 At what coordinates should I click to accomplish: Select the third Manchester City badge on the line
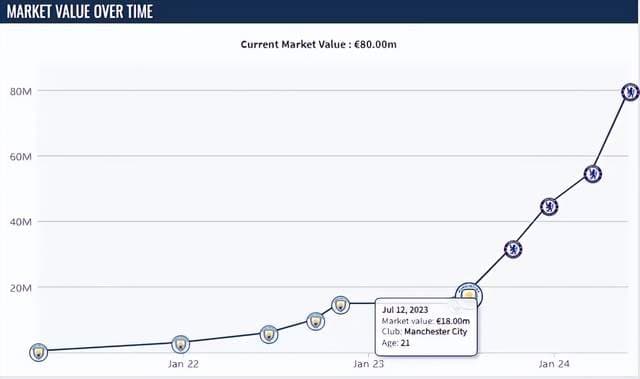(x=269, y=335)
